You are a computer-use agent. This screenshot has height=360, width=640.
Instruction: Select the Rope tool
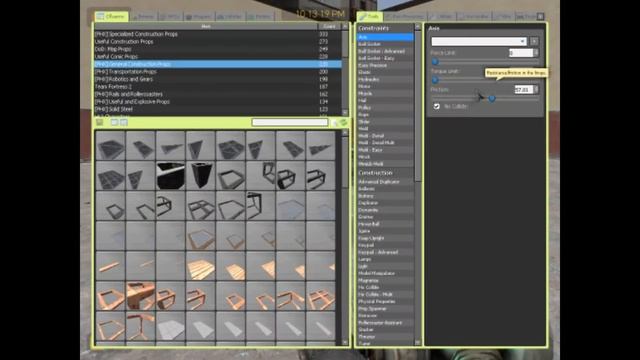[385, 115]
